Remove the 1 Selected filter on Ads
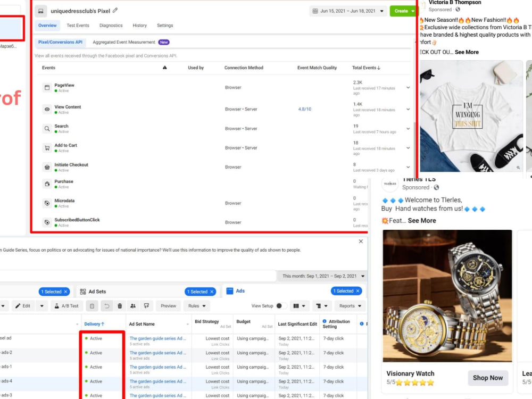This screenshot has height=399, width=532. pyautogui.click(x=358, y=291)
